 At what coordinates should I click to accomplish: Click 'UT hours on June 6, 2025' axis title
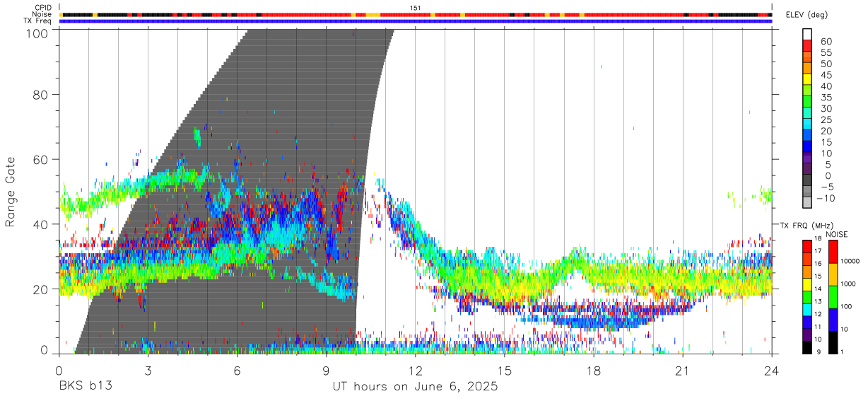tap(416, 387)
